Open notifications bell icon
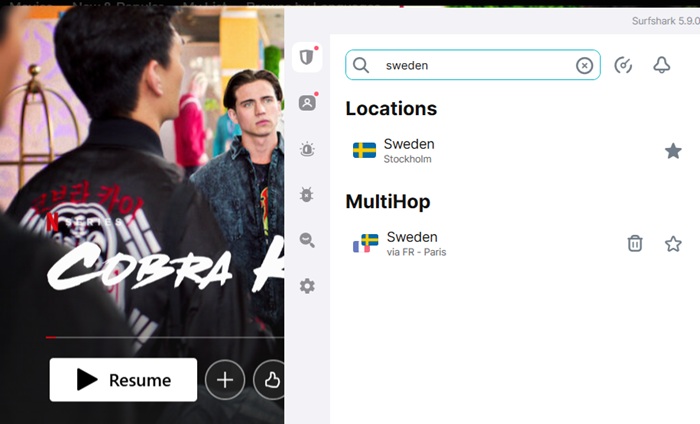Image resolution: width=700 pixels, height=424 pixels. pyautogui.click(x=662, y=65)
